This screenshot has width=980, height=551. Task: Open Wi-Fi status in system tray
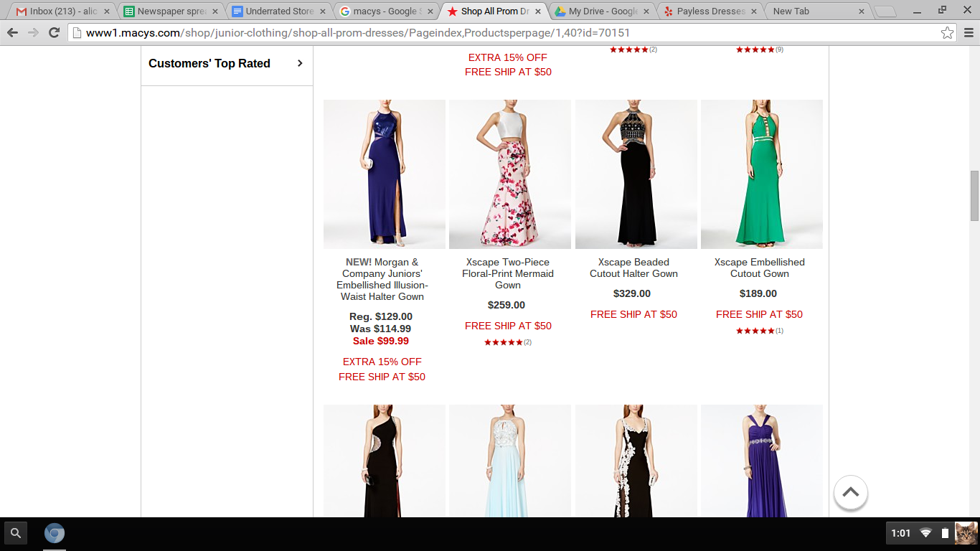[x=926, y=533]
